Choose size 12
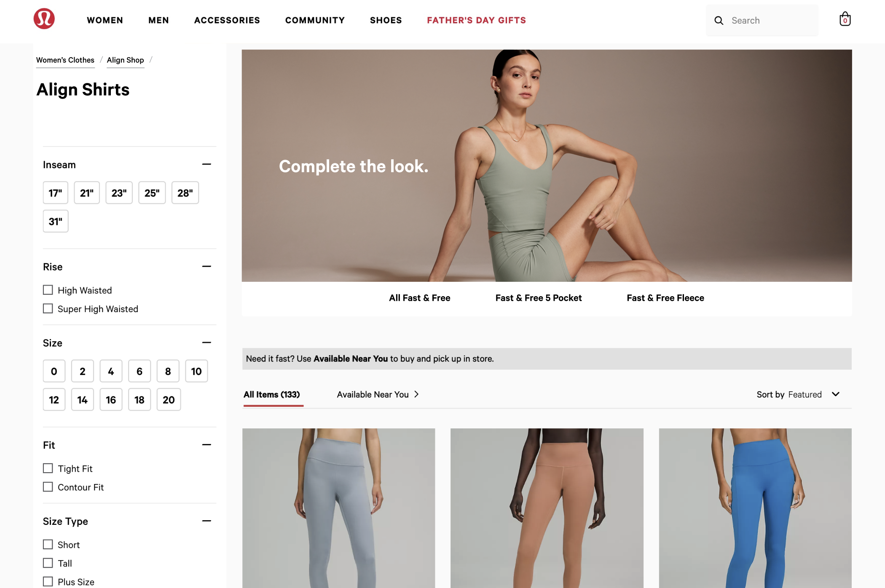 pos(54,400)
